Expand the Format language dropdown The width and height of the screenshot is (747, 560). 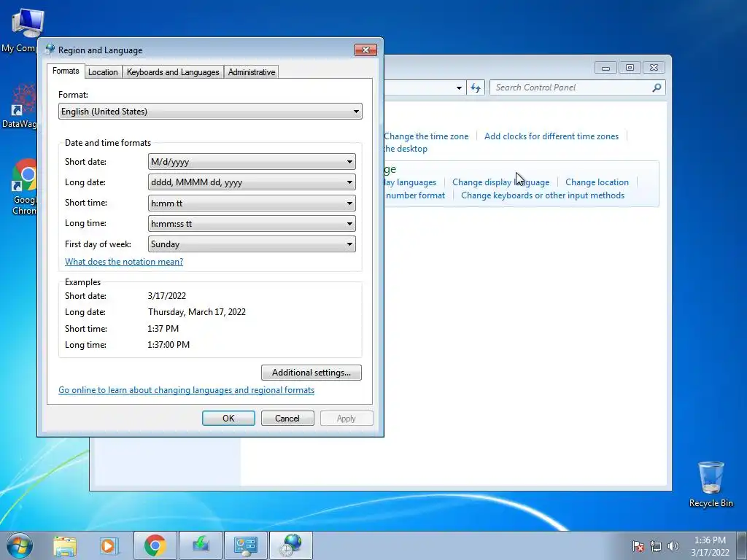[210, 112]
